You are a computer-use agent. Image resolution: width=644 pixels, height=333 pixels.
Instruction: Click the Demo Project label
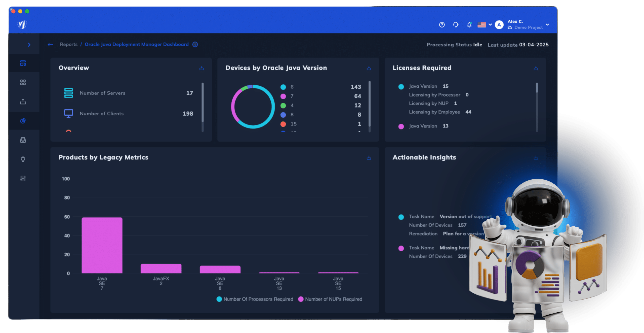[528, 27]
